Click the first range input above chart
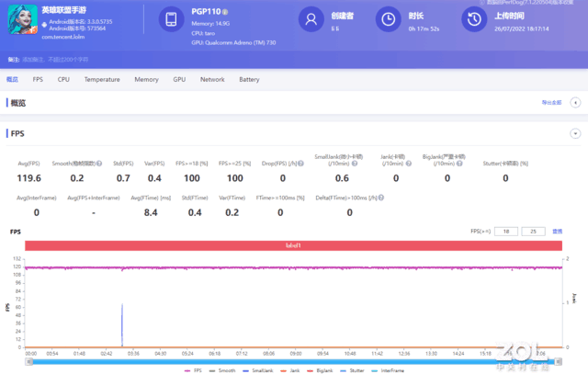Screen dimensions: 588x374 (x=508, y=231)
